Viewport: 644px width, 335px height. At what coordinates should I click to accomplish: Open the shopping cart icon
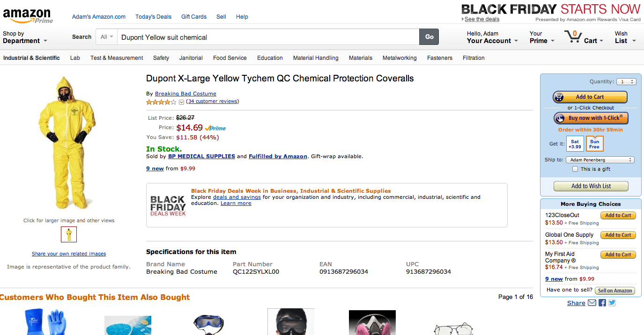tap(572, 36)
